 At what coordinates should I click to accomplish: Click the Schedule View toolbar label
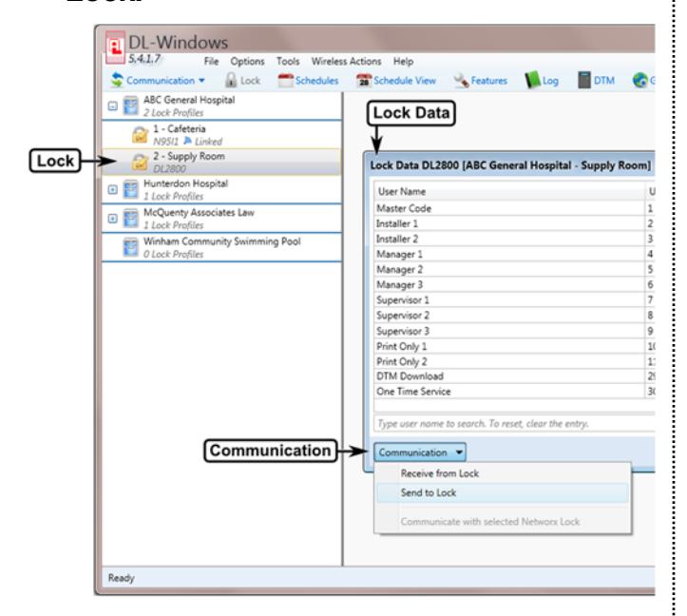tap(405, 81)
